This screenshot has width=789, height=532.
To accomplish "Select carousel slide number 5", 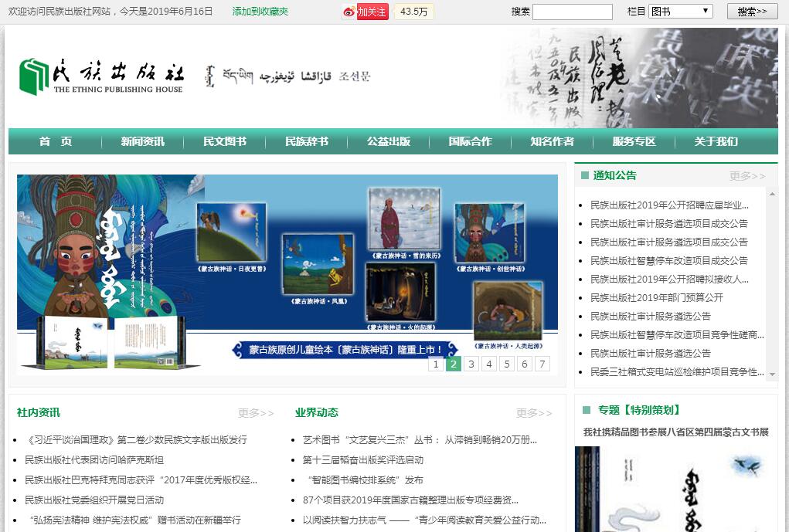I will point(507,364).
